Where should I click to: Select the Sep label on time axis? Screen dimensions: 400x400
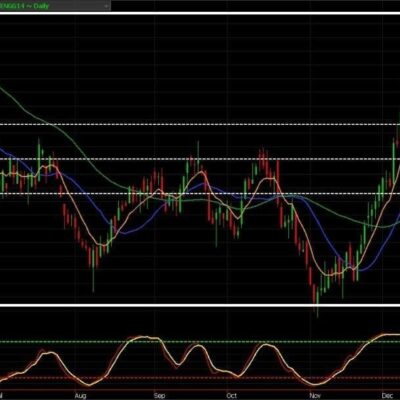(159, 396)
